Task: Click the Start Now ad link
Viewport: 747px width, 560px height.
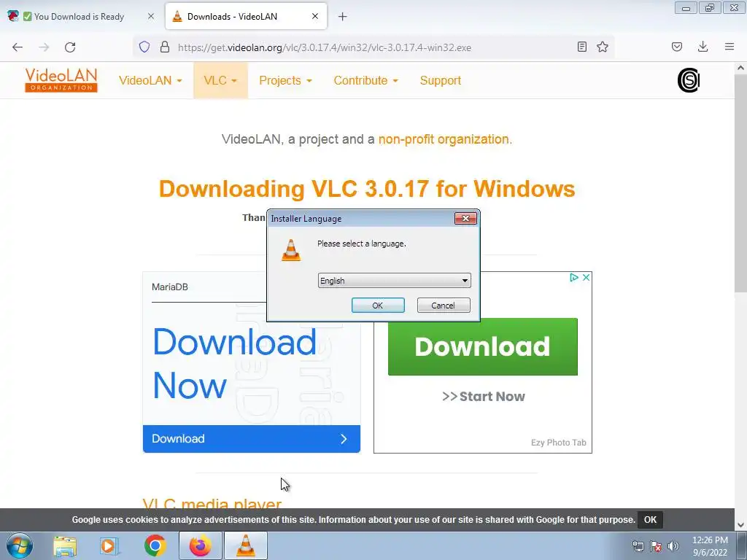Action: point(483,396)
